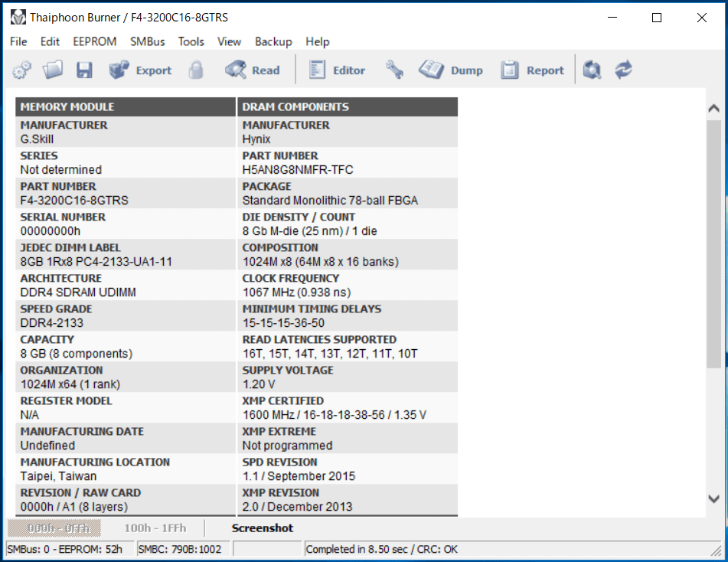The image size is (728, 562).
Task: Click the Thaiphoon Burner title bar app icon
Action: pos(18,17)
